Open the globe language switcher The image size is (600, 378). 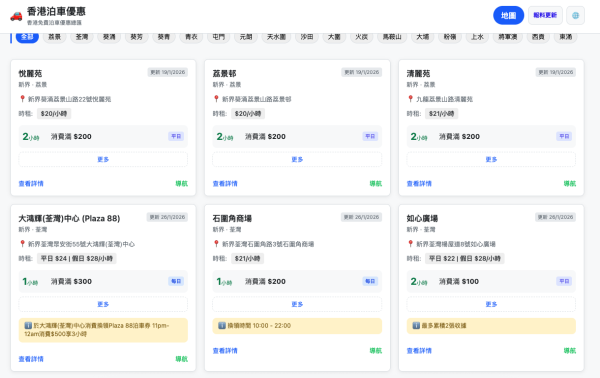point(575,15)
